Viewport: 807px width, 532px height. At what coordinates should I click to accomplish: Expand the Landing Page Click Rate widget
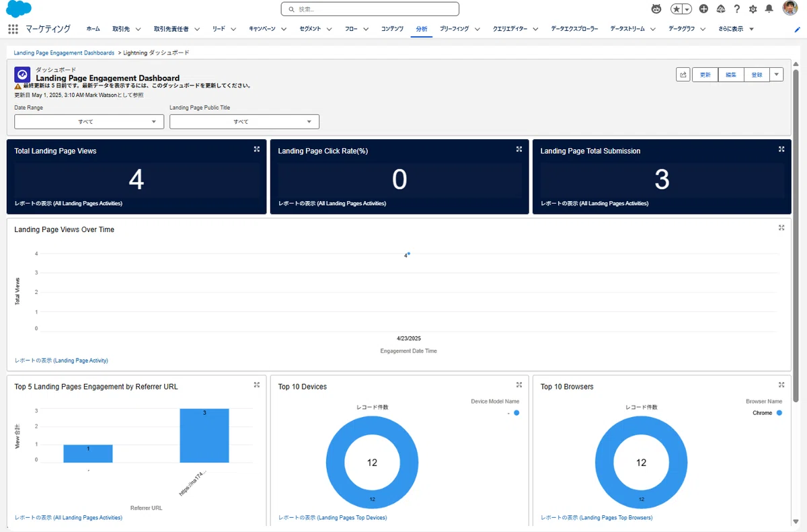(x=519, y=149)
